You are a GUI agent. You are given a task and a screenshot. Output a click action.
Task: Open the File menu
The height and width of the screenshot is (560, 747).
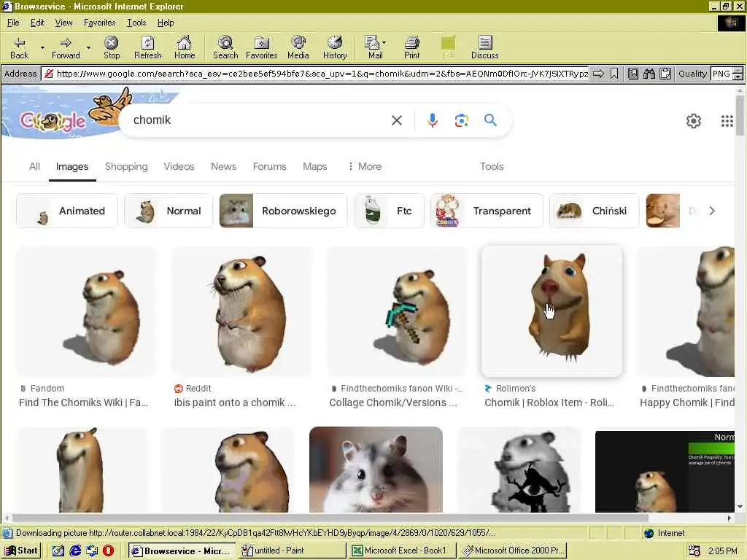(x=13, y=23)
